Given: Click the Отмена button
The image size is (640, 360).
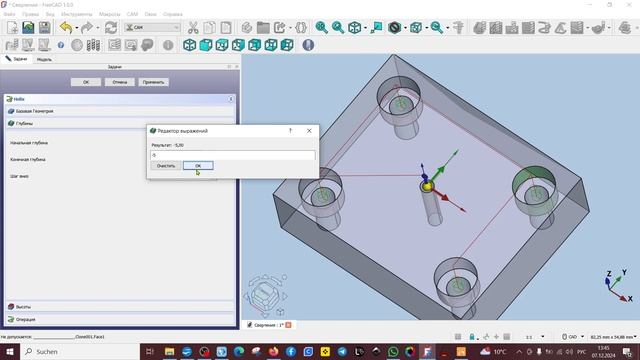Looking at the screenshot, I should (120, 82).
